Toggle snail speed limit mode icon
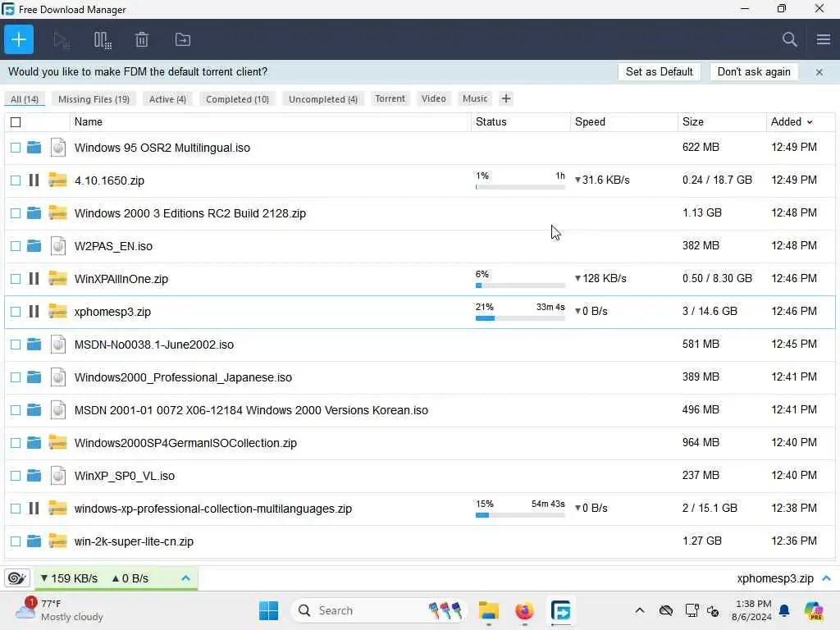Image resolution: width=840 pixels, height=630 pixels. pos(17,578)
